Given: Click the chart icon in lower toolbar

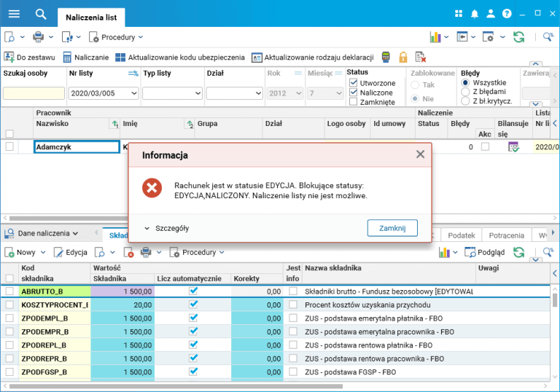Looking at the screenshot, I should tap(444, 252).
